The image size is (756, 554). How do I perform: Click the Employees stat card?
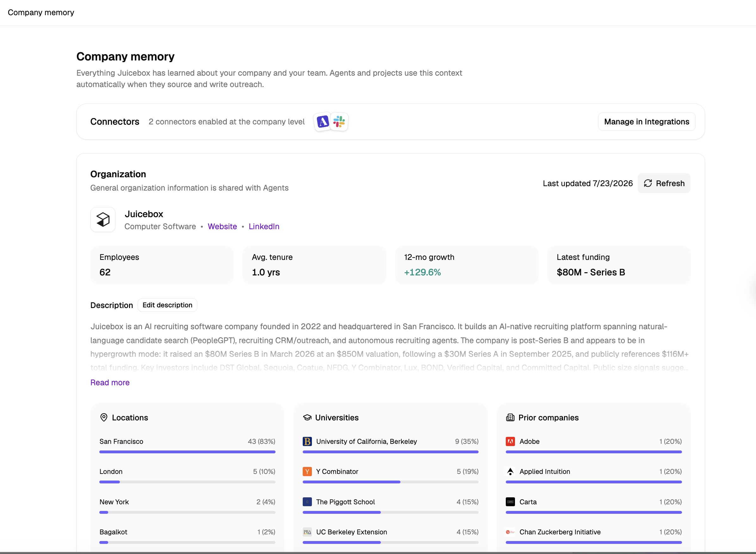pos(162,265)
